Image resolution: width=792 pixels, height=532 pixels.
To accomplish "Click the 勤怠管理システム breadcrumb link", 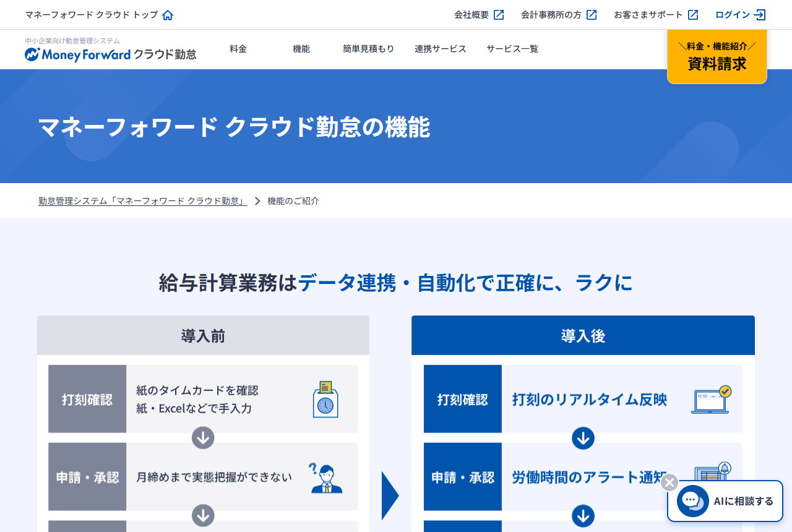I will tap(143, 201).
